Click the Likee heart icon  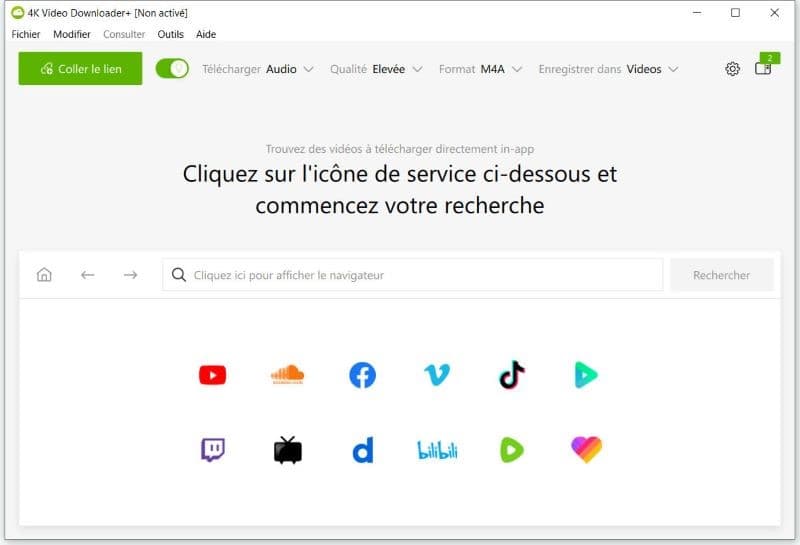586,450
